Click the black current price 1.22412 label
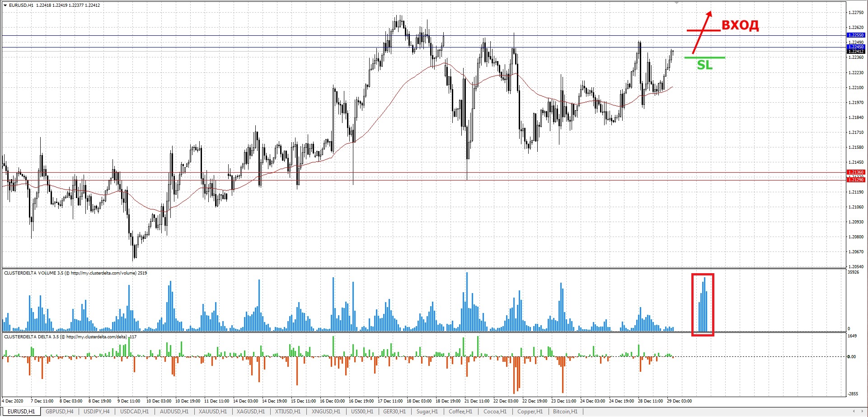Viewport: 868px width, 417px height. click(x=855, y=52)
